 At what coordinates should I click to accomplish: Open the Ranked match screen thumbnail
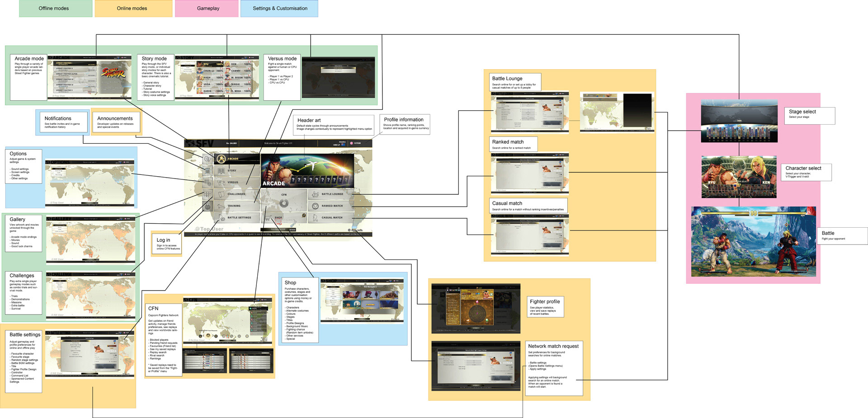(x=530, y=173)
